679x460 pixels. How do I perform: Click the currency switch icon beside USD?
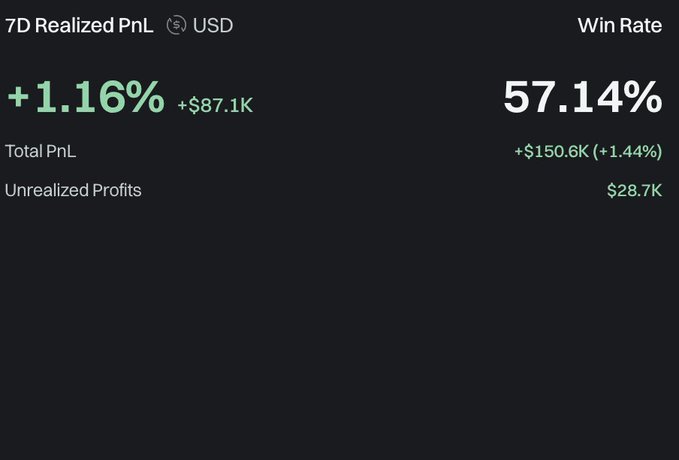point(176,25)
